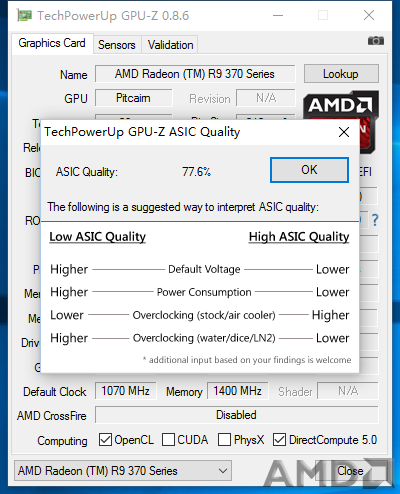Open the Validation tab
The height and width of the screenshot is (494, 400).
coord(170,45)
